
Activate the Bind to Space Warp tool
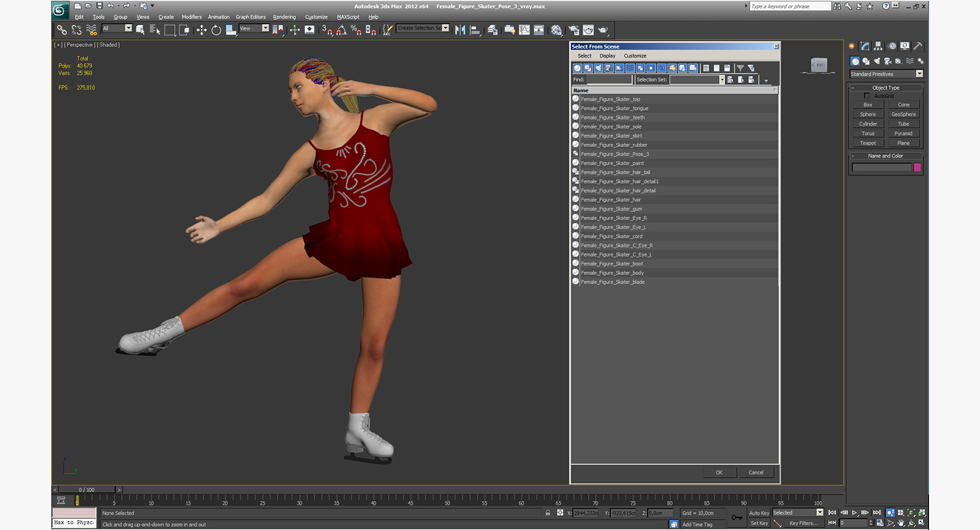pyautogui.click(x=91, y=30)
